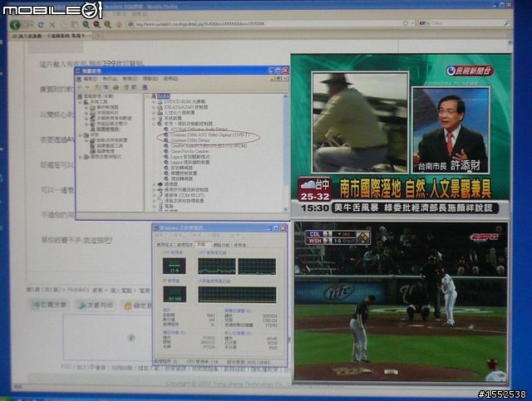Screen dimensions: 532x401
Task: Click the up-folder icon in Computer Management toolbar
Action: 98,87
